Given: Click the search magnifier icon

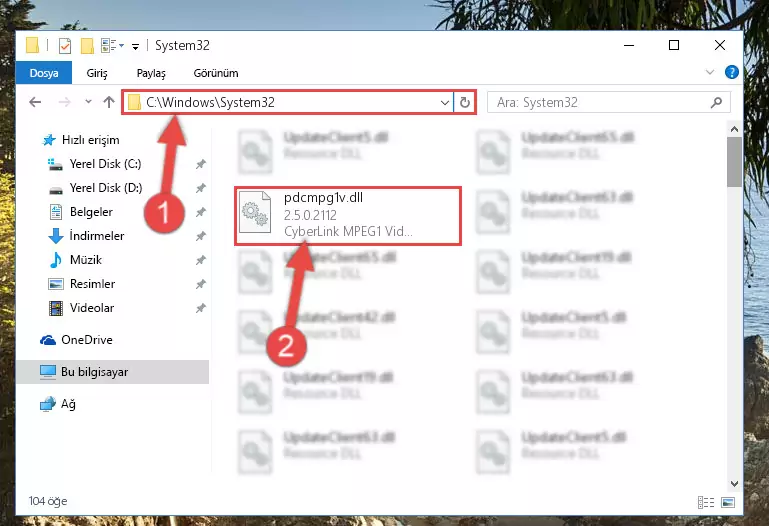Looking at the screenshot, I should click(716, 102).
